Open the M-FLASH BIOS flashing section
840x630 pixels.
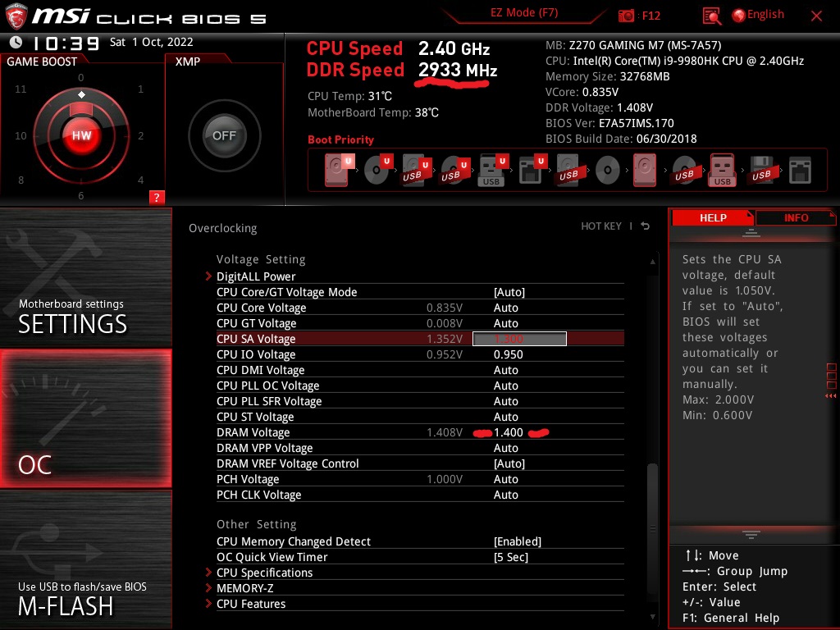tap(85, 559)
